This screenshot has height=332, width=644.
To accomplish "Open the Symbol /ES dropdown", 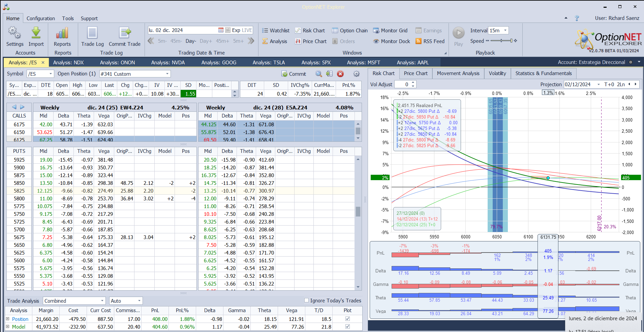I will click(x=51, y=74).
